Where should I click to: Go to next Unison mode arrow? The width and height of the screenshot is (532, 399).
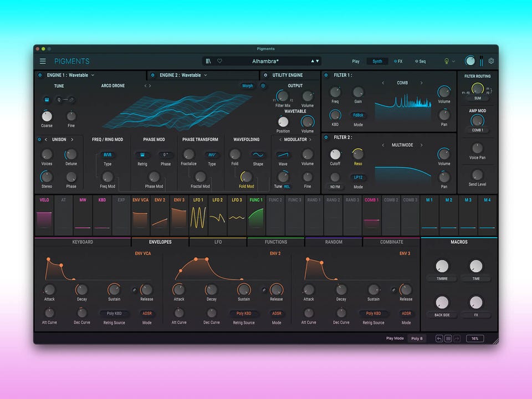(72, 140)
